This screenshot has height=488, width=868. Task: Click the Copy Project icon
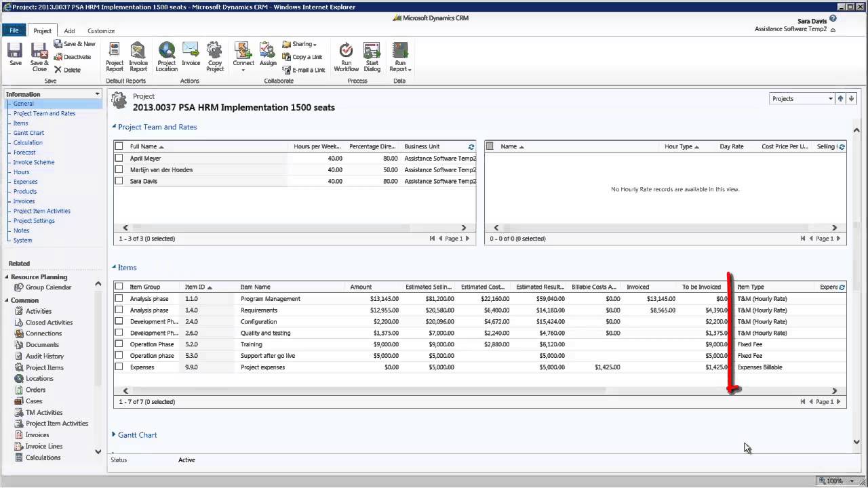tap(215, 56)
